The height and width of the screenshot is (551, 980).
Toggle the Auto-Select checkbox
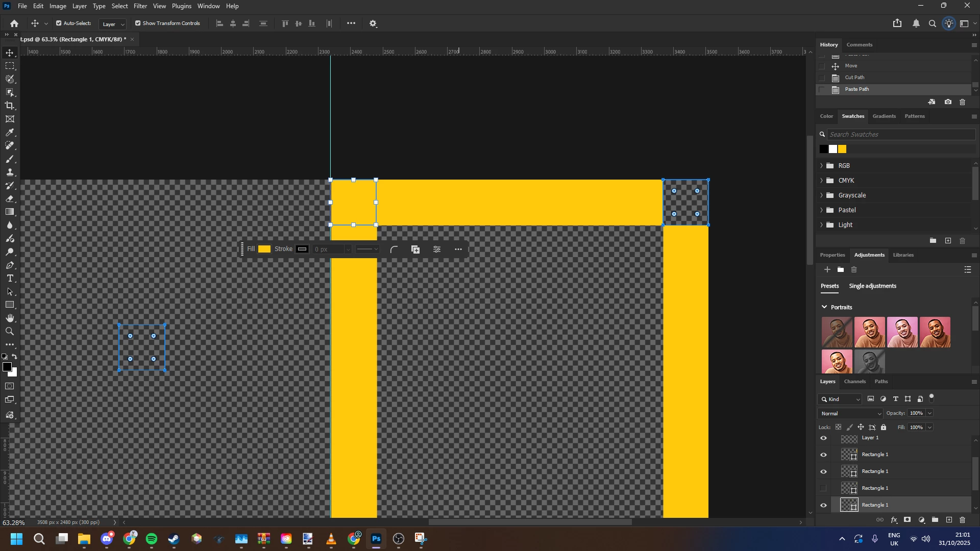coord(59,23)
